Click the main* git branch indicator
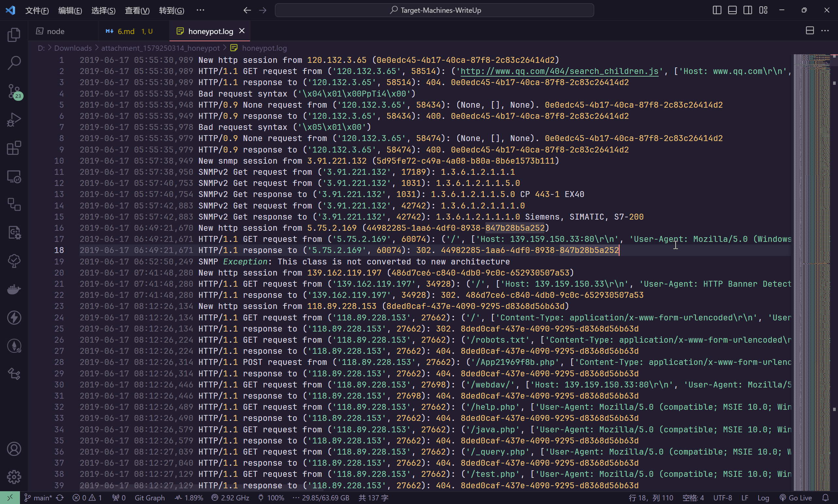The image size is (838, 504). click(38, 497)
